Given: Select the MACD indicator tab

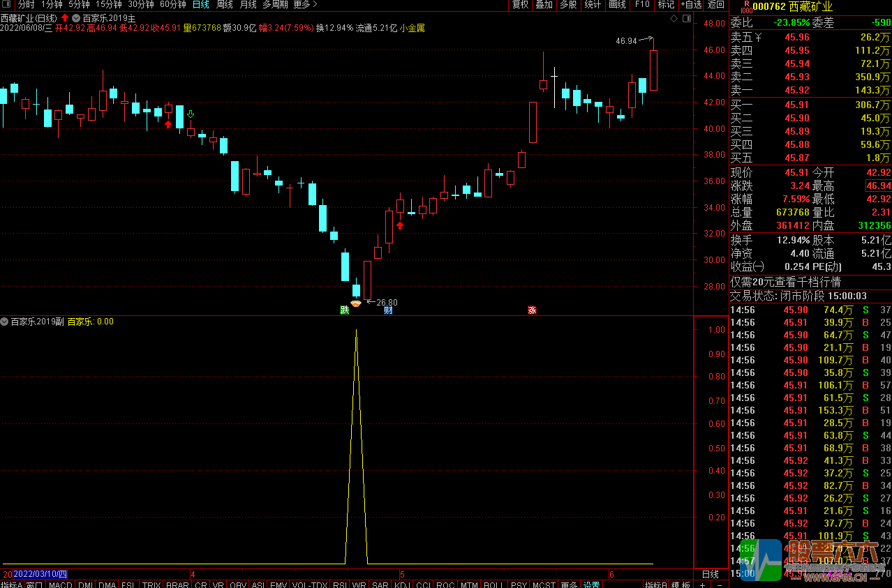Looking at the screenshot, I should click(x=60, y=585).
